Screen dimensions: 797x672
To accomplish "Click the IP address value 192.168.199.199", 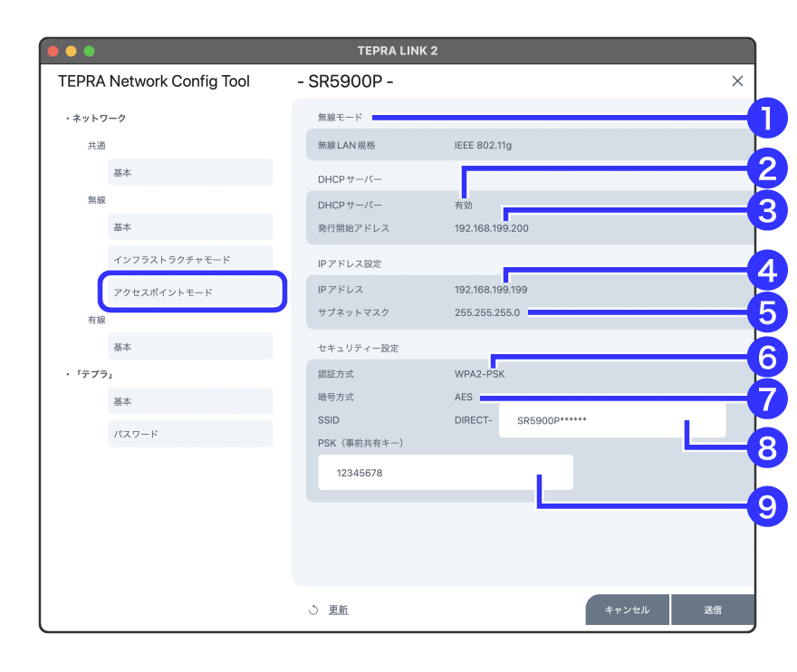I will pyautogui.click(x=491, y=290).
